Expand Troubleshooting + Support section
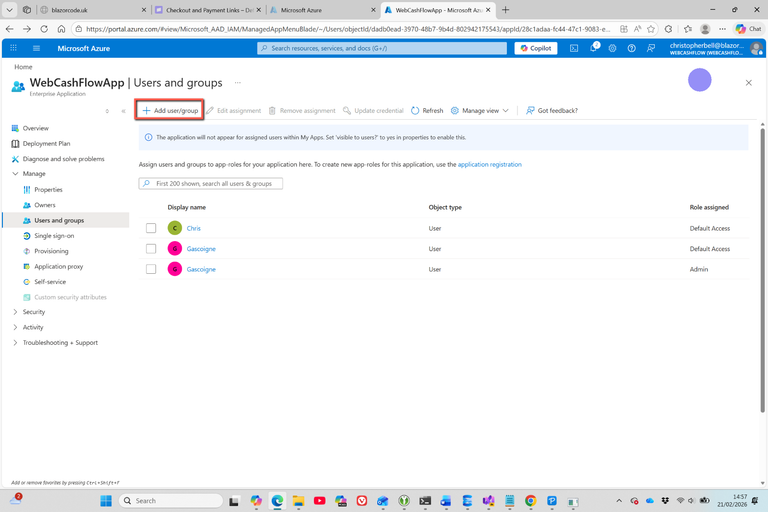 click(x=15, y=343)
